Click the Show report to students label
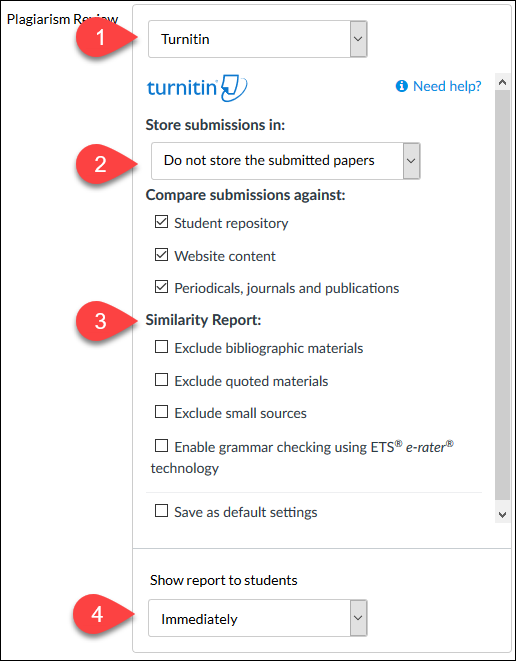Viewport: 516px width, 661px height. coord(223,580)
